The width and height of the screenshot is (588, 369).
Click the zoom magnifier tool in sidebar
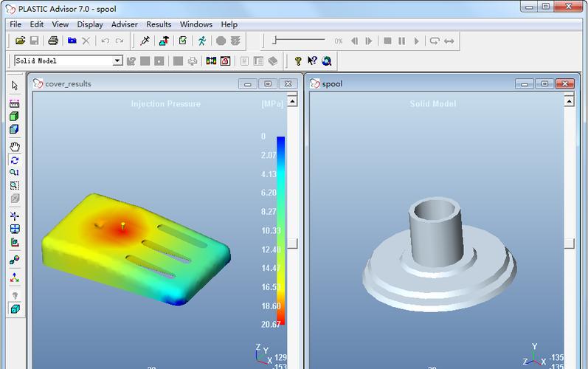[x=14, y=172]
